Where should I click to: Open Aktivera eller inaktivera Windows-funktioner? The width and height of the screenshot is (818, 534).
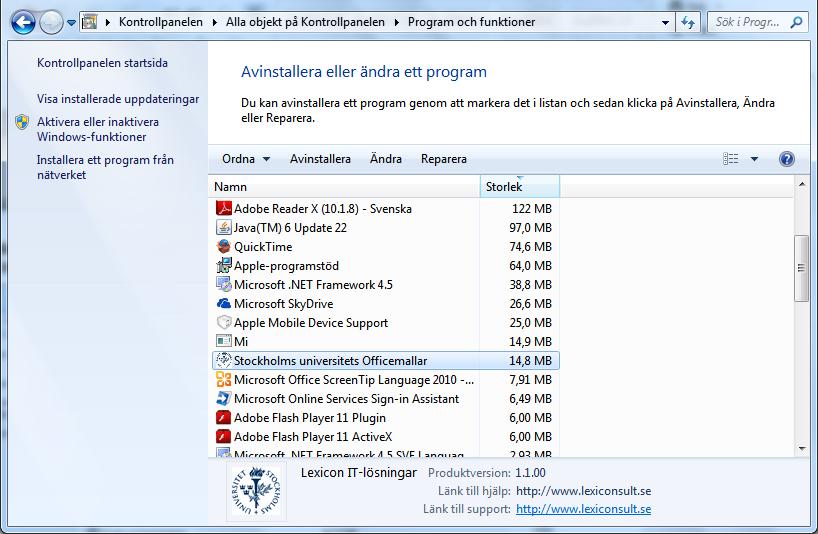(x=98, y=129)
